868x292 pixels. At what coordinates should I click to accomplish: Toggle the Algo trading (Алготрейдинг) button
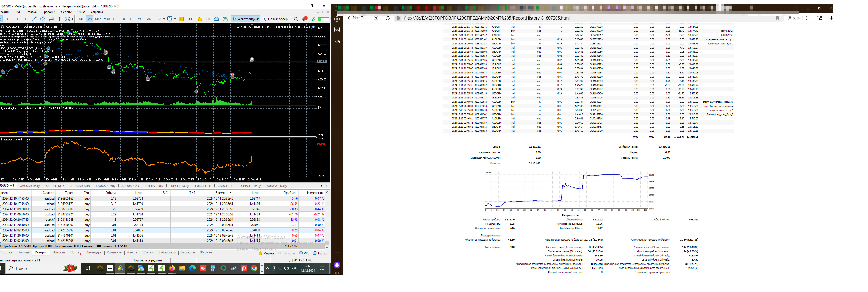pos(246,19)
